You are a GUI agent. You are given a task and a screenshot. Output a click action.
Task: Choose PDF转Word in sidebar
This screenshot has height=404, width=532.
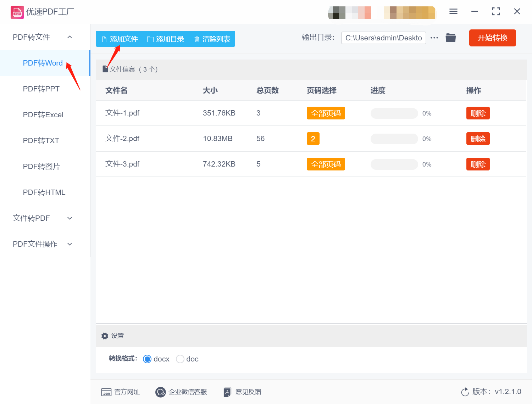click(45, 63)
